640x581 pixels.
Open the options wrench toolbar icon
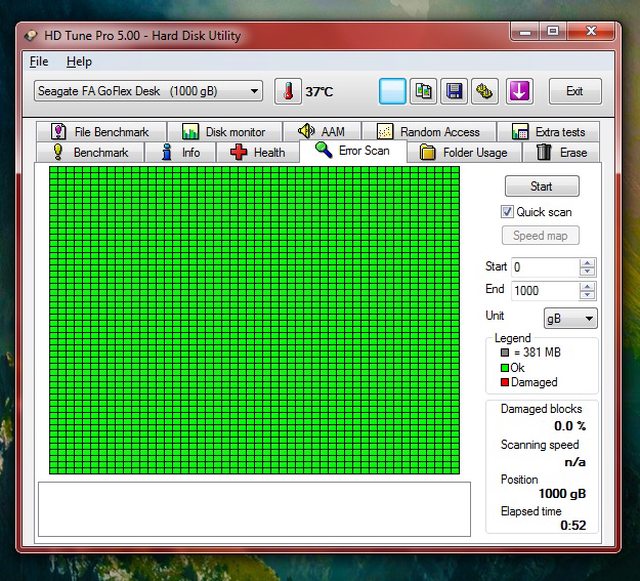(484, 91)
